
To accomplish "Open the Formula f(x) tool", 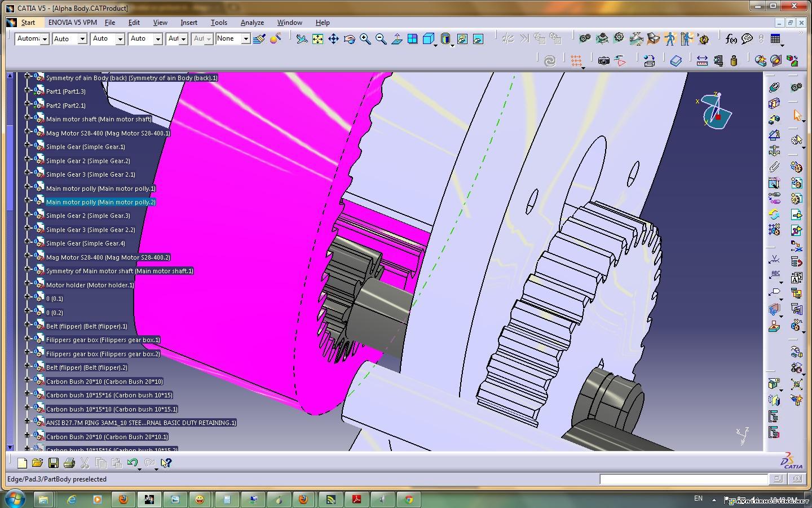I will 731,39.
